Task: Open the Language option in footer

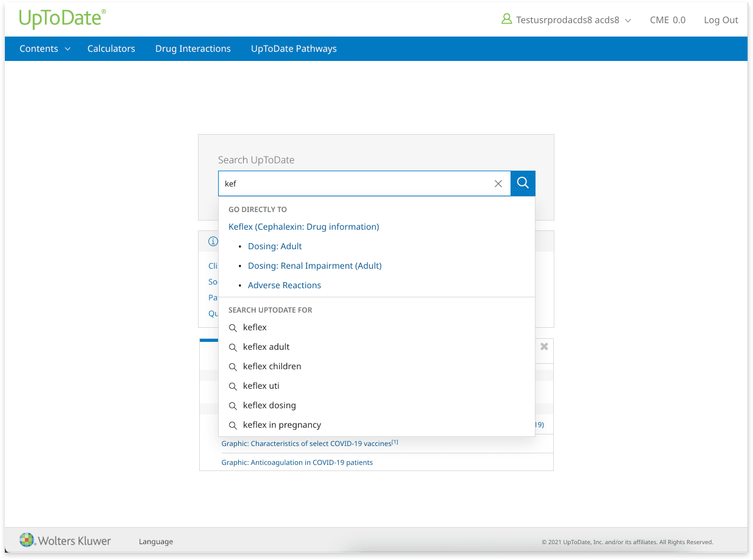Action: tap(156, 542)
